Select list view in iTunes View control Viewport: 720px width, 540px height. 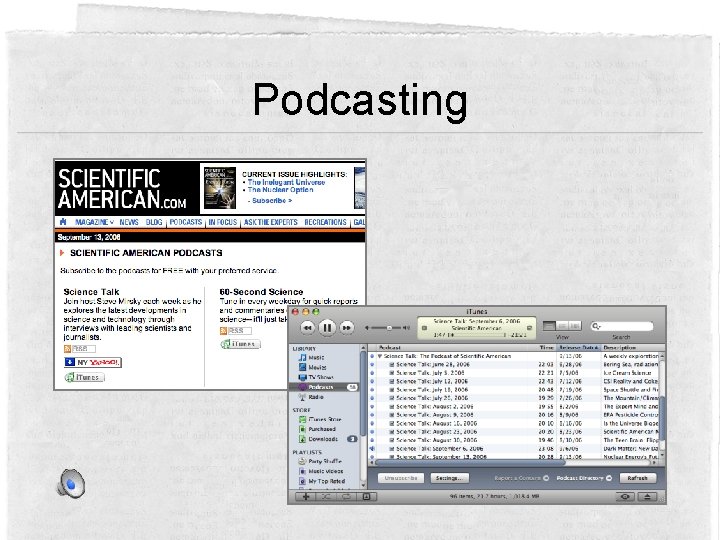(x=549, y=326)
